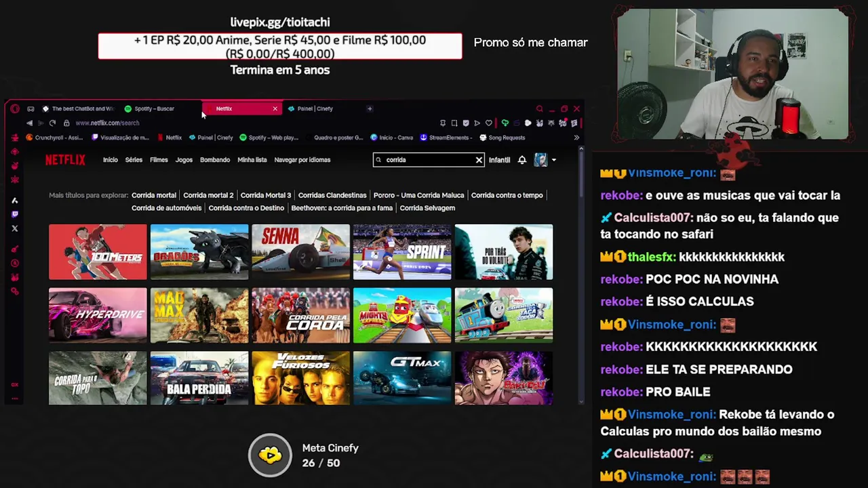Reload the Netflix page
This screenshot has width=868, height=488.
52,123
